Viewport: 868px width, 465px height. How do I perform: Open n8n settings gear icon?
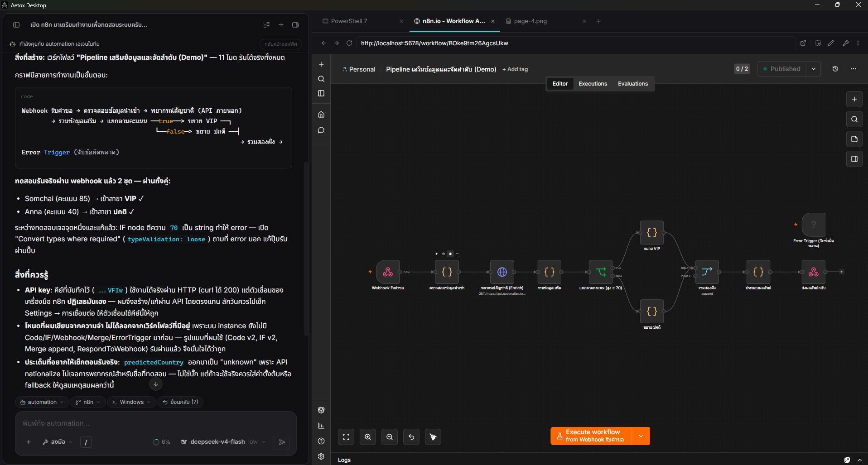pos(321,456)
